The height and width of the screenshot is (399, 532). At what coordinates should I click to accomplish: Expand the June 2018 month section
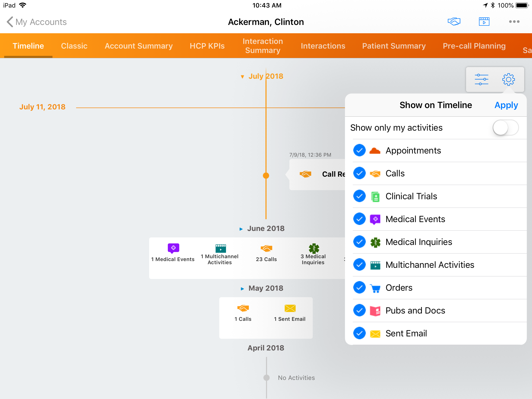pos(241,229)
